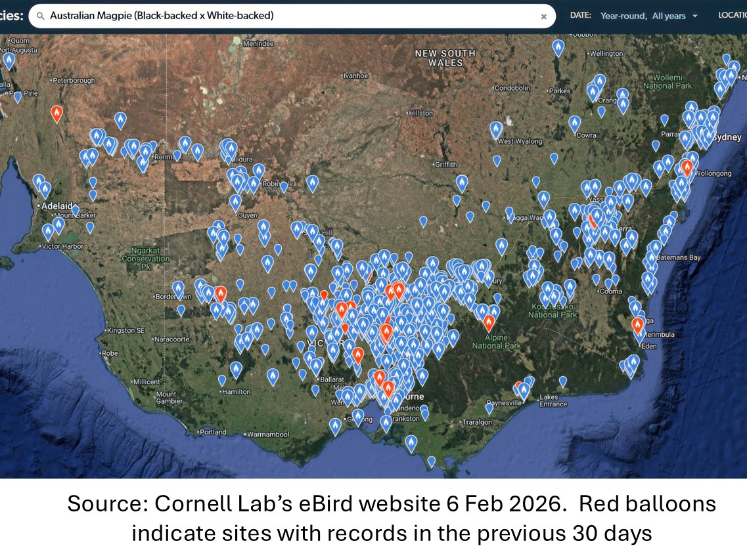Select the red marker north of Wollongong
This screenshot has width=747, height=560.
(687, 166)
